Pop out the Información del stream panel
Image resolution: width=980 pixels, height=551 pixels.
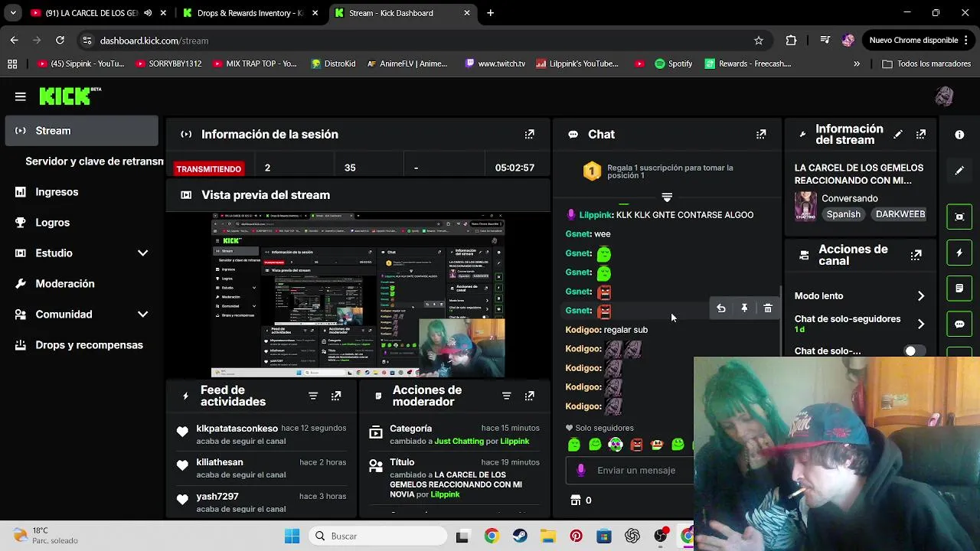coord(921,134)
